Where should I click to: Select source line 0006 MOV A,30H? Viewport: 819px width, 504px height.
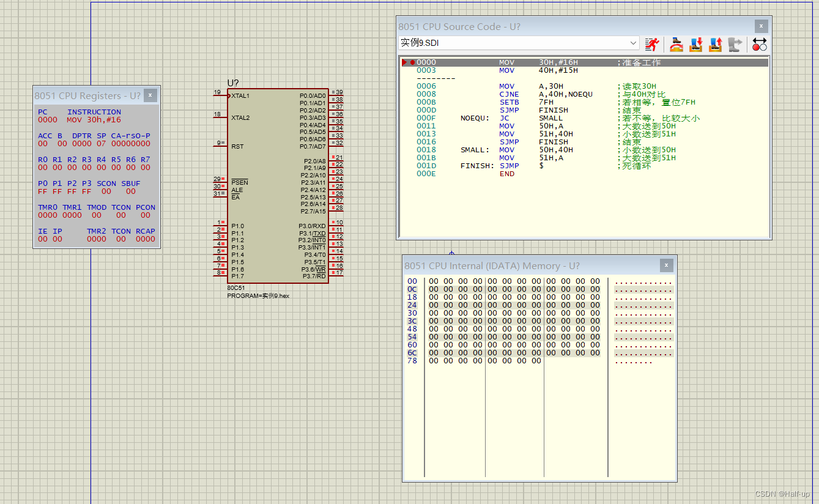584,86
